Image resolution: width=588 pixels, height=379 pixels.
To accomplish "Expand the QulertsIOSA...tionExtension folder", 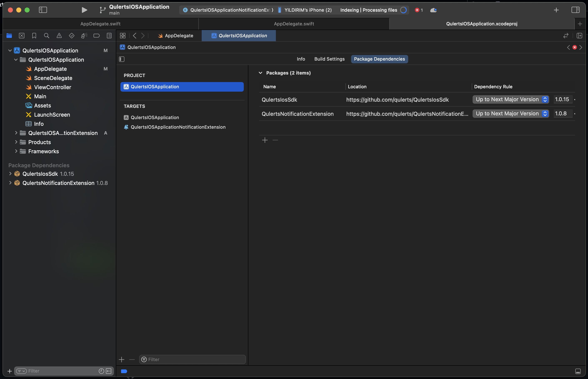I will tap(16, 133).
